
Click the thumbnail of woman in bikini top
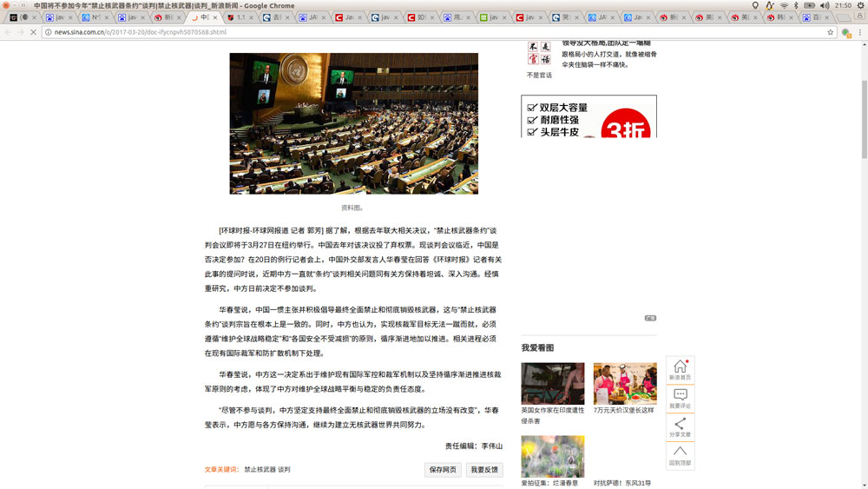pos(552,383)
